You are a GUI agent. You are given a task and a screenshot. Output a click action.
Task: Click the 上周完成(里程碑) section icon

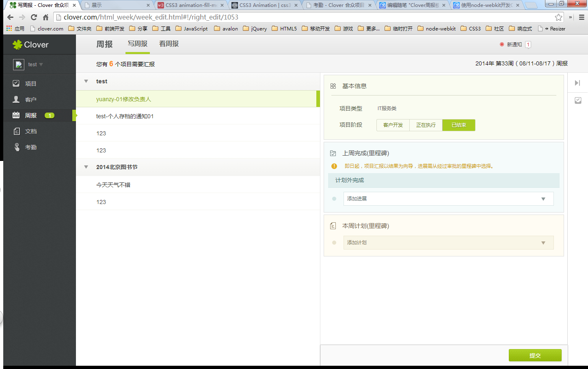coord(333,153)
